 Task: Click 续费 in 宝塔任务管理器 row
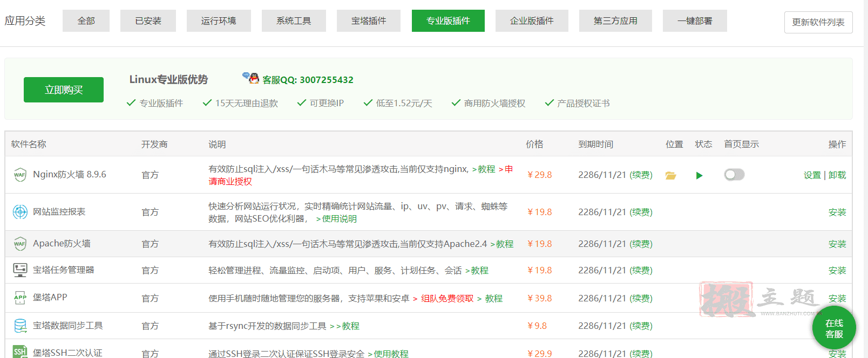tap(641, 270)
